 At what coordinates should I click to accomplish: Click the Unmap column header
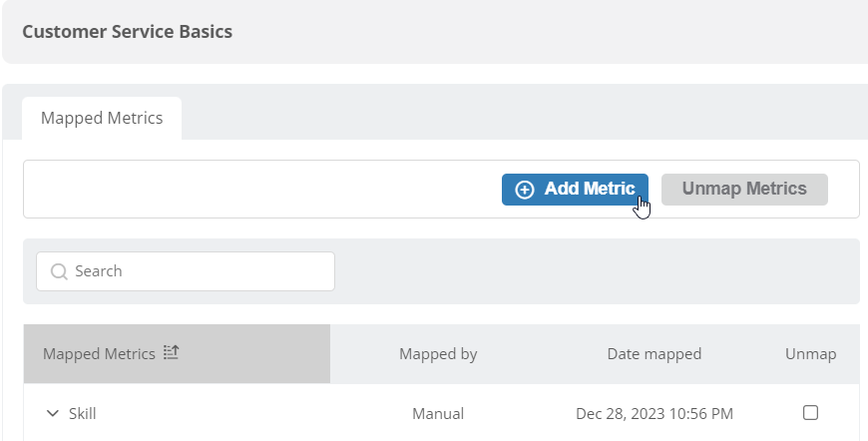click(810, 353)
